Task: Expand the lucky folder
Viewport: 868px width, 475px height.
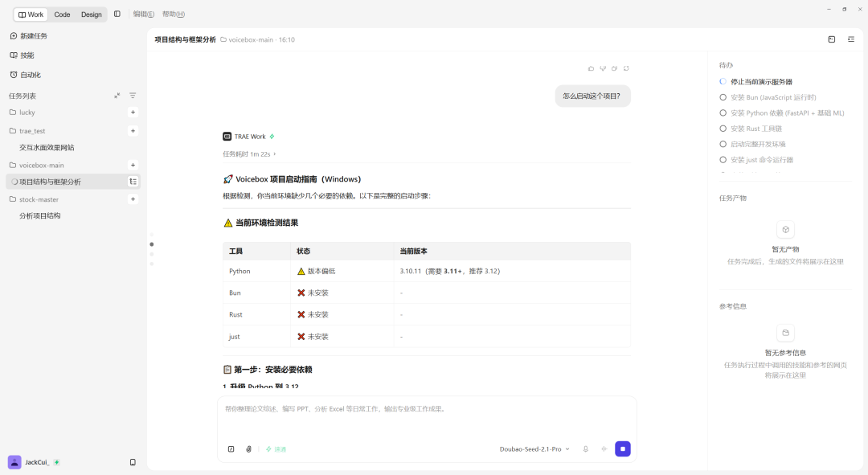Action: click(23, 113)
